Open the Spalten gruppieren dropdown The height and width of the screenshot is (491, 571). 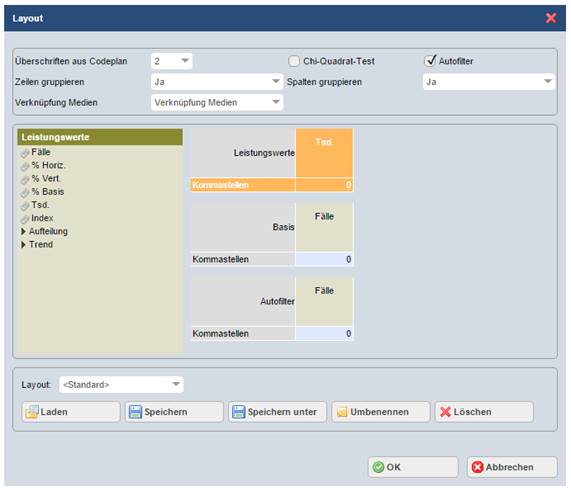point(489,82)
